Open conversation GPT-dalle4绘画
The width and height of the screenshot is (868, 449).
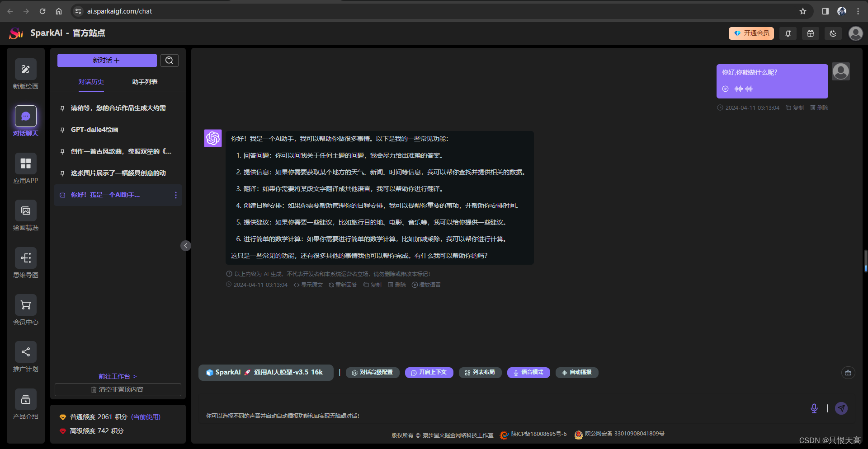118,130
